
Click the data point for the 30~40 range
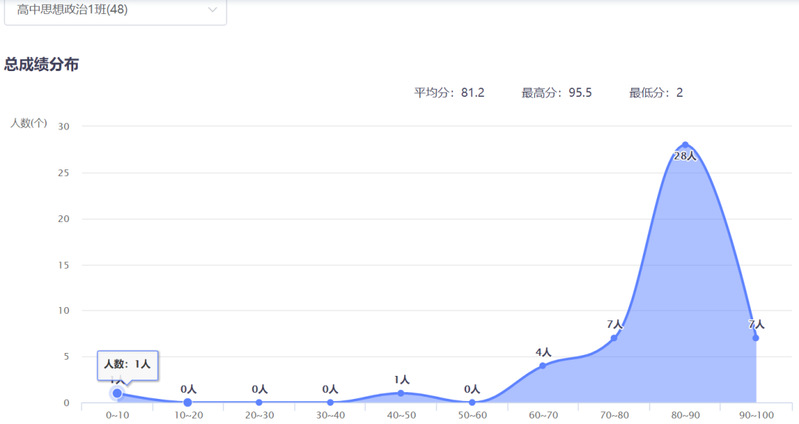[330, 402]
